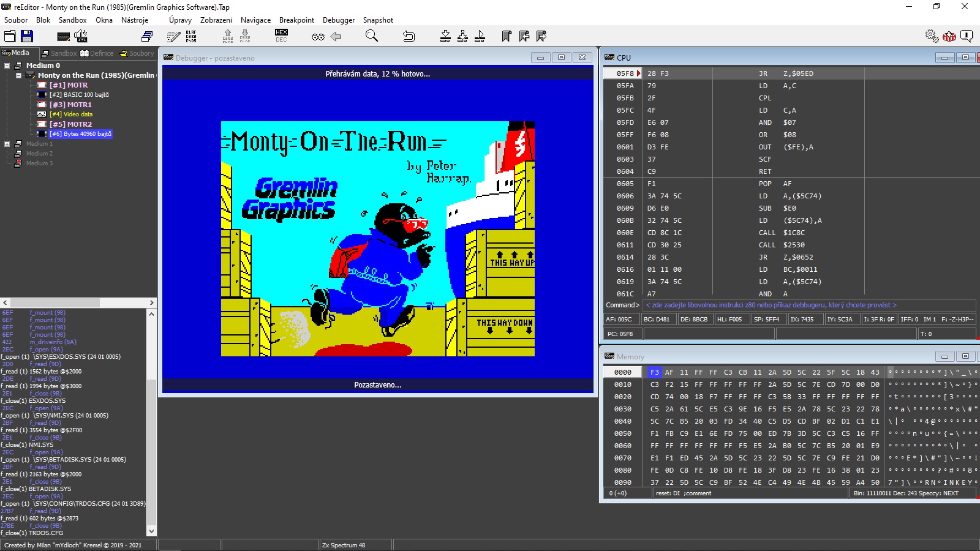Image resolution: width=980 pixels, height=551 pixels.
Task: Click the Monty loading screen emulator display
Action: 378,239
